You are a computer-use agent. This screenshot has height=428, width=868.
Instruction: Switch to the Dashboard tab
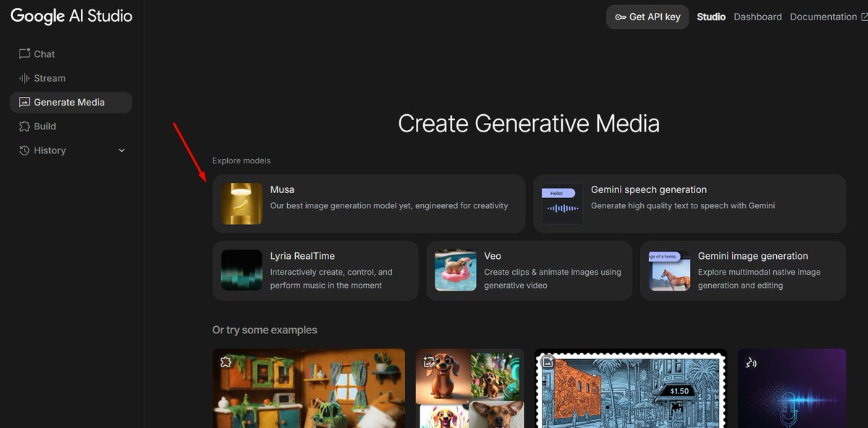[x=757, y=17]
